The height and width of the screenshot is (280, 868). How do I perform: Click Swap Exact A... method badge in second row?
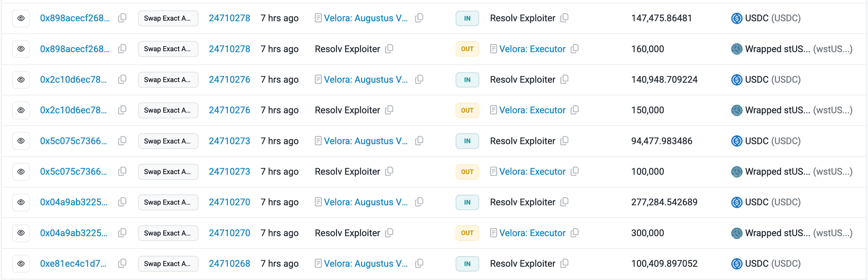(168, 49)
